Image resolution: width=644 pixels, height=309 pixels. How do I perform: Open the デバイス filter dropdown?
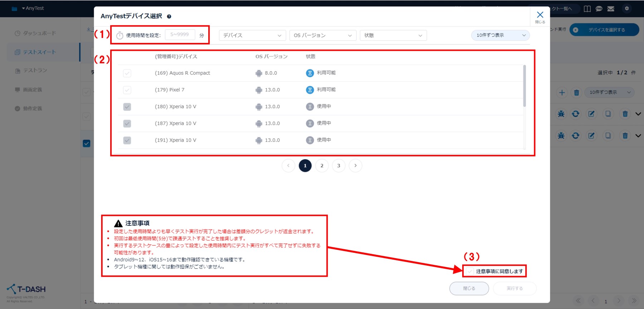click(252, 35)
